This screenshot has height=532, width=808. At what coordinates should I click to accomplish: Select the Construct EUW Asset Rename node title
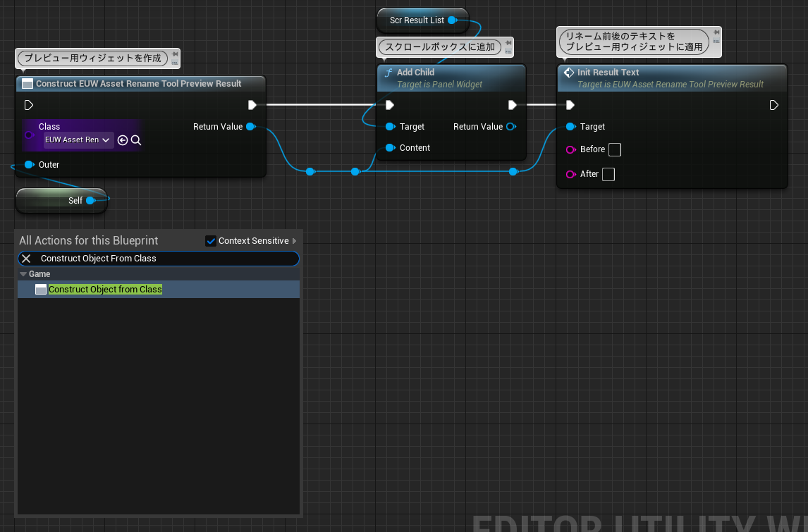pyautogui.click(x=139, y=83)
